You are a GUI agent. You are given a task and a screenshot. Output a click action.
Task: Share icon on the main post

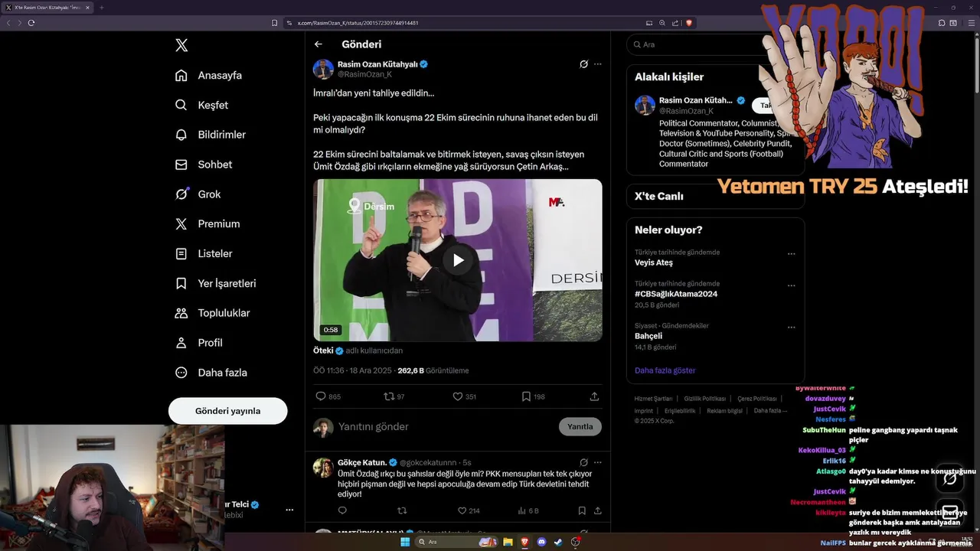594,396
